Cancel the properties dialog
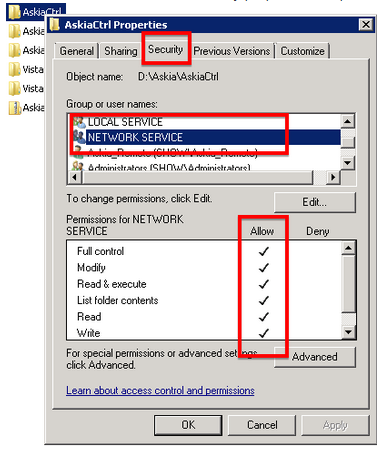Viewport: 392px width, 449px height. 262,425
